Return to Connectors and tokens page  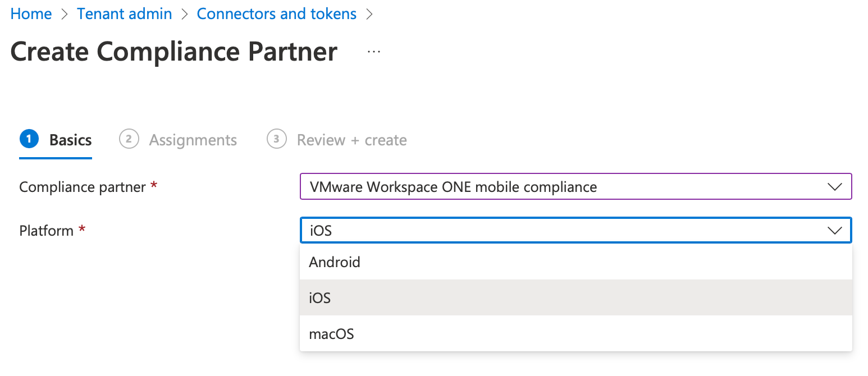pyautogui.click(x=276, y=14)
